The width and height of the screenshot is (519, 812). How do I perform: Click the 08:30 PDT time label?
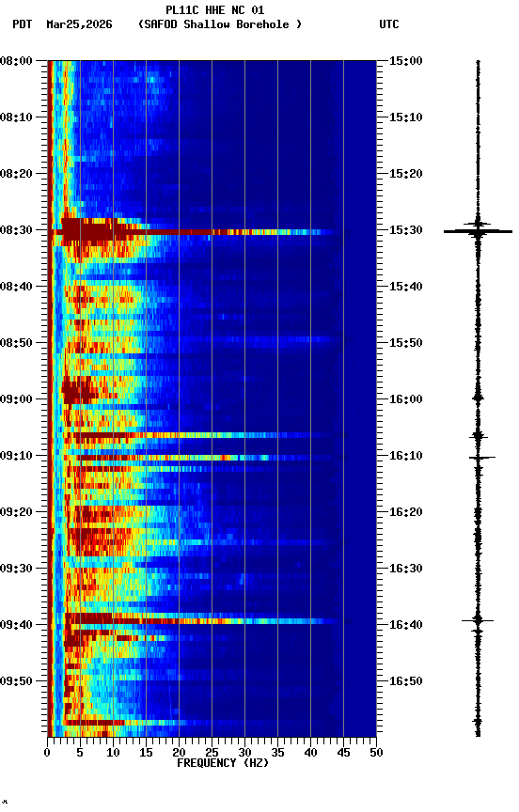(16, 230)
